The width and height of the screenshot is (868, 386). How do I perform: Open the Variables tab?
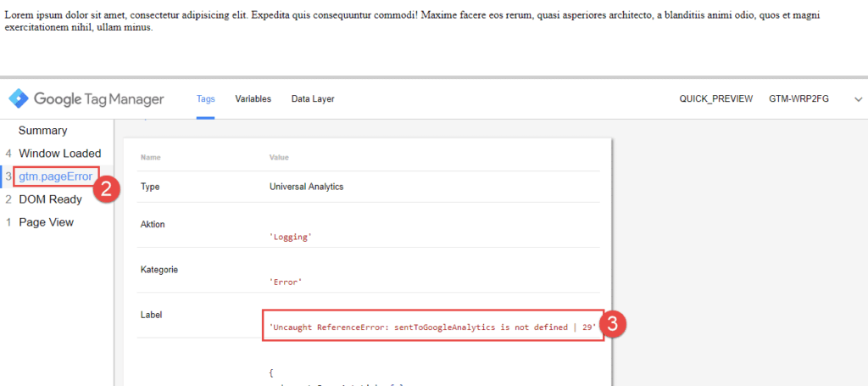point(253,99)
